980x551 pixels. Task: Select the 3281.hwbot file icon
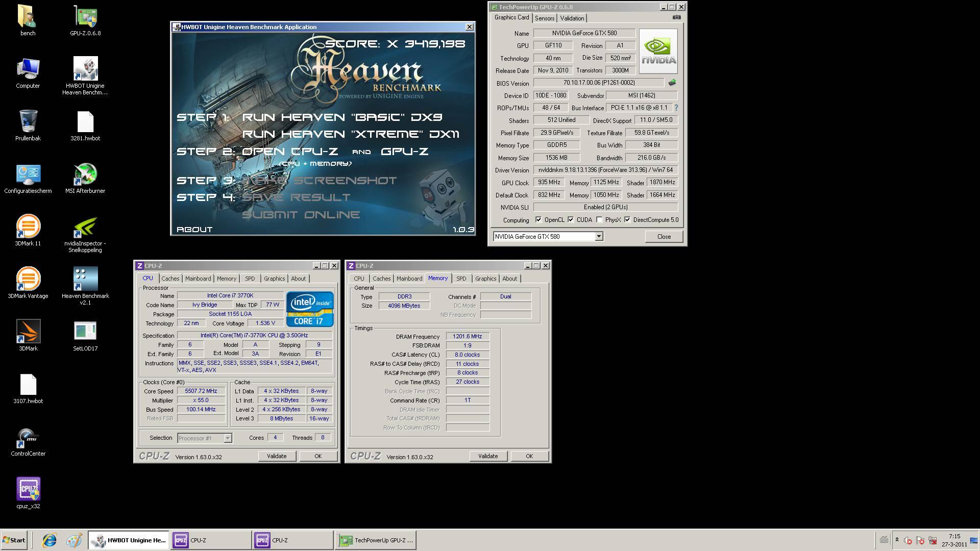[85, 126]
